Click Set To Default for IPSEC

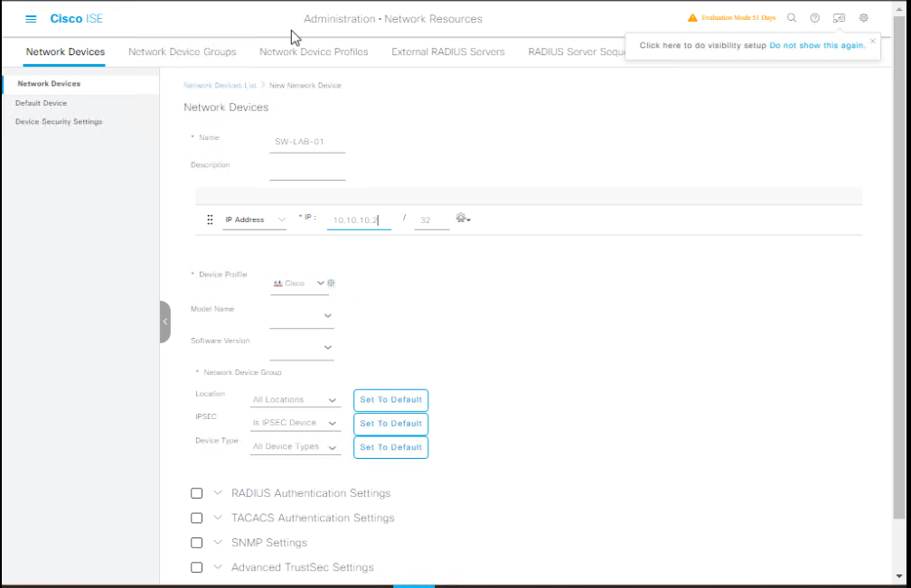[390, 424]
